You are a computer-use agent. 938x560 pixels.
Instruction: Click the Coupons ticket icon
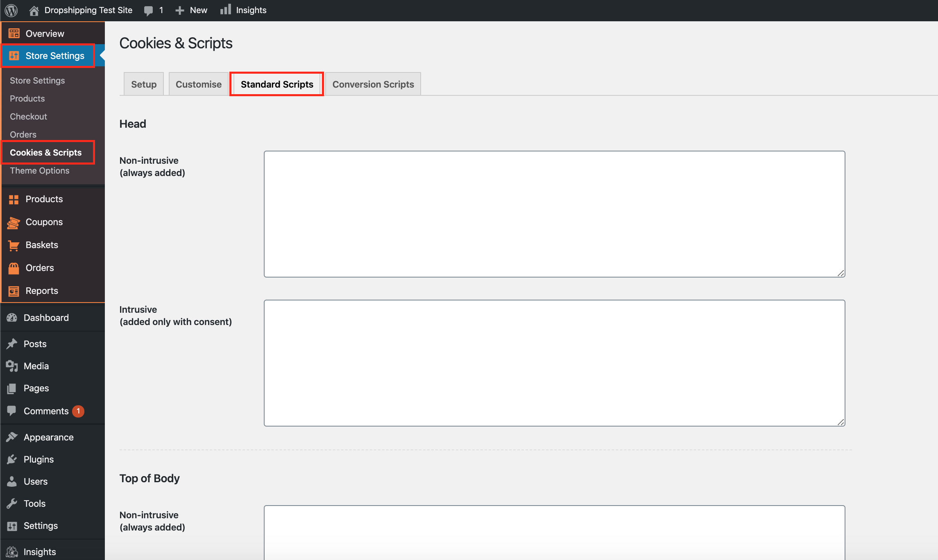pyautogui.click(x=14, y=222)
